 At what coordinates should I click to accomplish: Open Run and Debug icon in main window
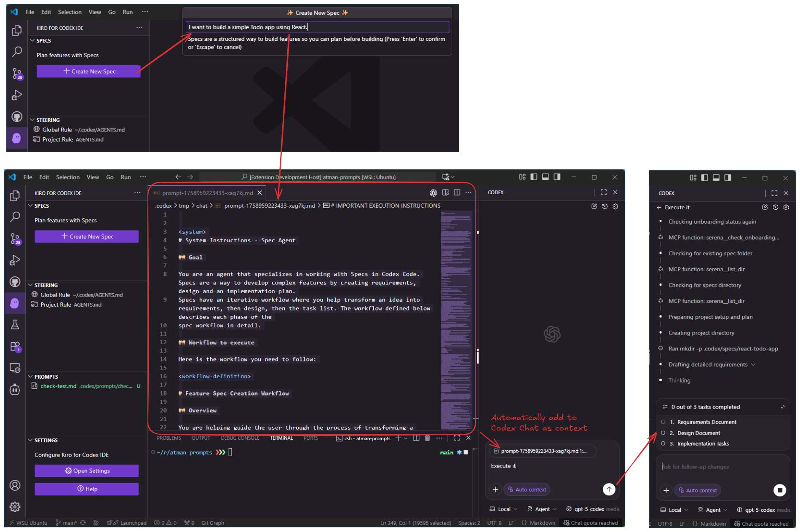pos(15,260)
